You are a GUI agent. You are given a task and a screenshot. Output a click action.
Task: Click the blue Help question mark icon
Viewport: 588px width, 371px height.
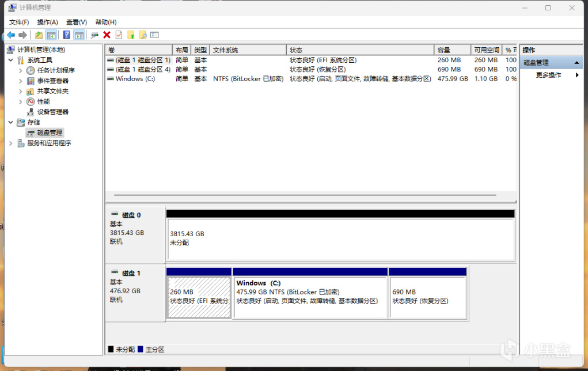tap(66, 35)
